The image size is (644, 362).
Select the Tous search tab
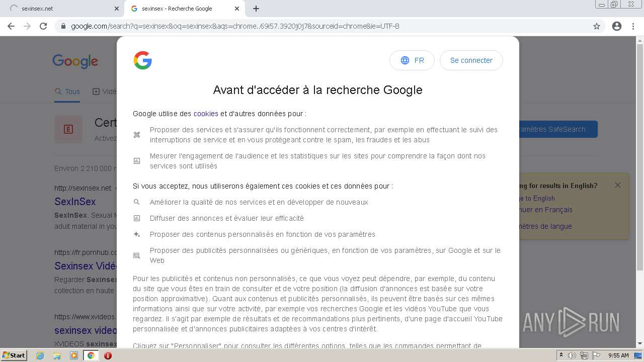(x=67, y=92)
